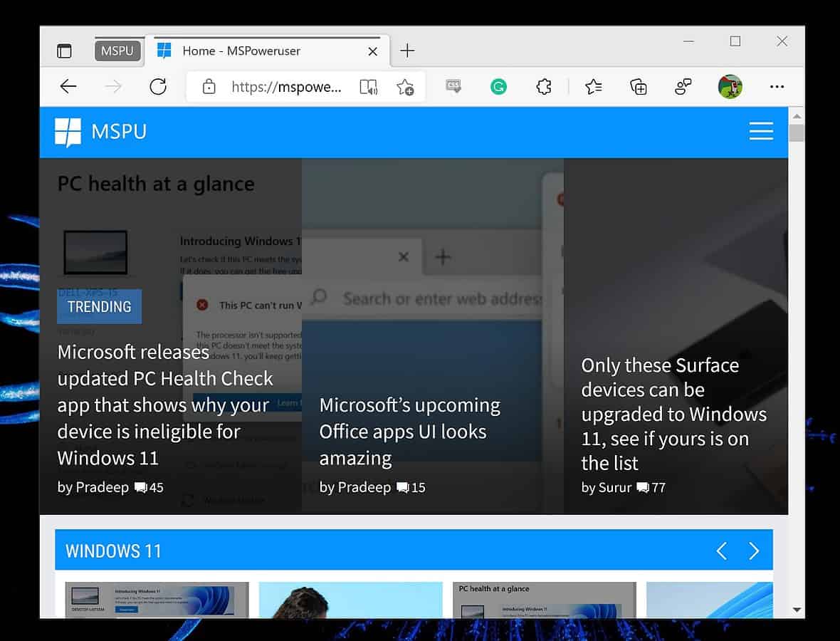Reload the MSPoweruser page
The height and width of the screenshot is (641, 840).
[x=157, y=86]
